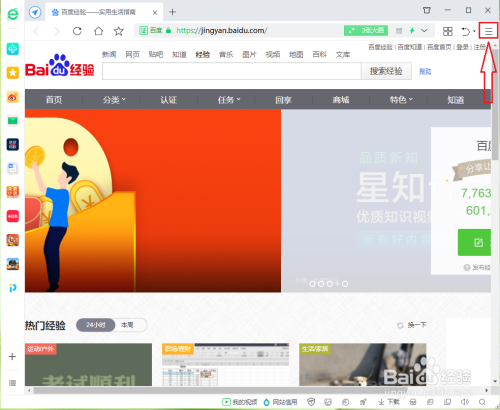This screenshot has height=410, width=500.
Task: Switch hot experiences to 本周
Action: (x=127, y=325)
